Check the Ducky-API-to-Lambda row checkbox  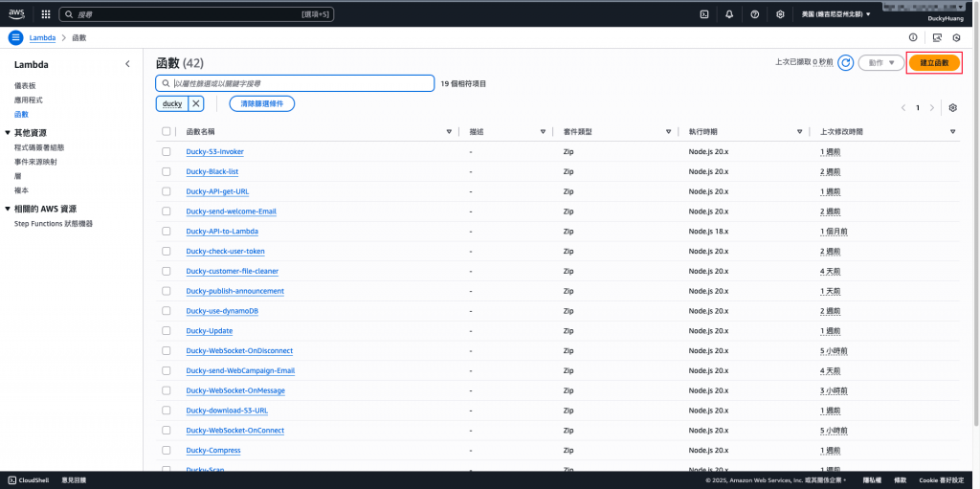point(166,231)
